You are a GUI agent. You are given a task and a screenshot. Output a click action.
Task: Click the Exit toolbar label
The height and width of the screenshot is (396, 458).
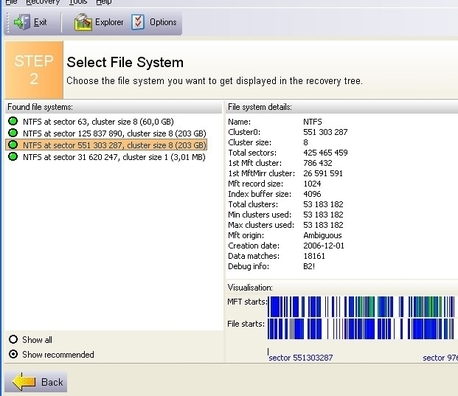coord(40,22)
